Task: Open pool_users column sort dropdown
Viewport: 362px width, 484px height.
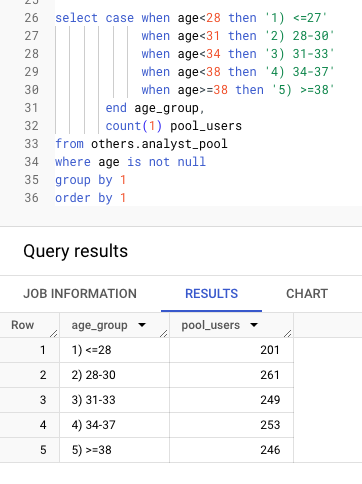Action: pos(254,325)
